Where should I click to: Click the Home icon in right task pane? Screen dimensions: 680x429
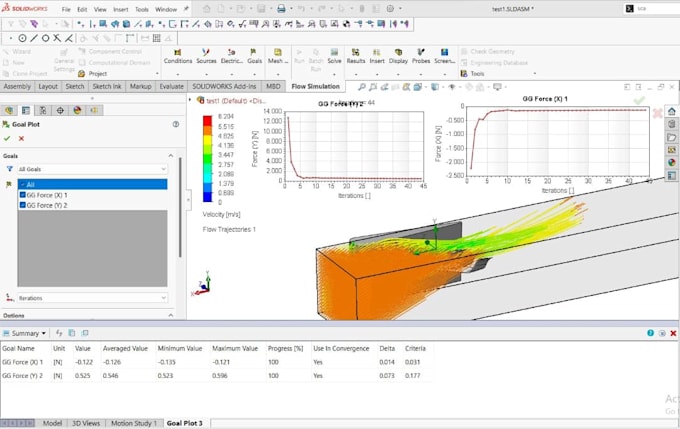tap(672, 111)
